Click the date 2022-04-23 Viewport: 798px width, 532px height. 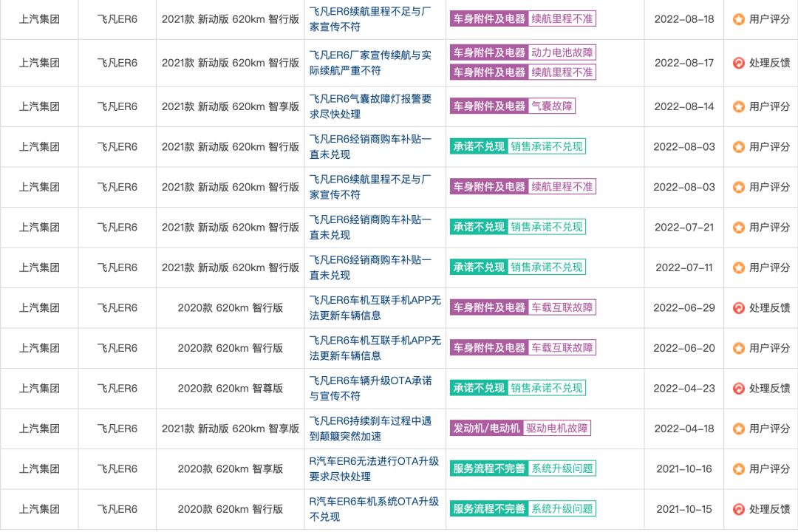click(x=684, y=389)
